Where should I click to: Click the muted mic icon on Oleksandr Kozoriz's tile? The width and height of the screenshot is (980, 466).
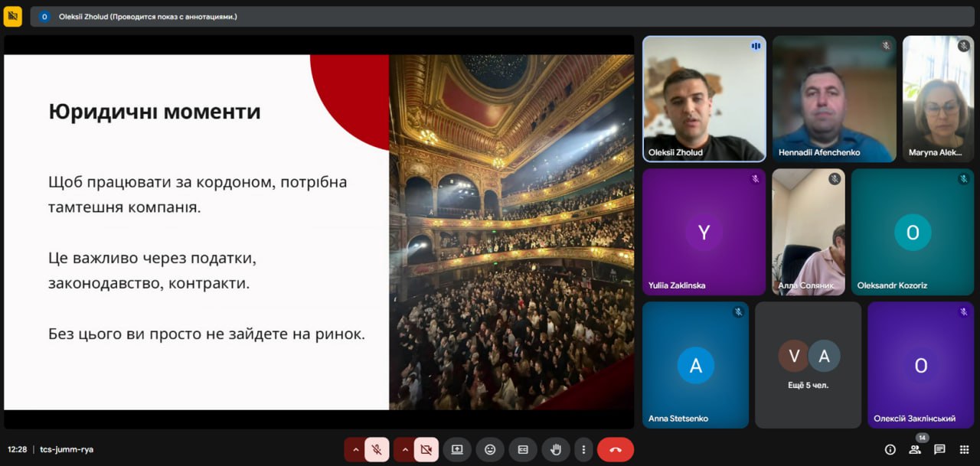tap(963, 179)
